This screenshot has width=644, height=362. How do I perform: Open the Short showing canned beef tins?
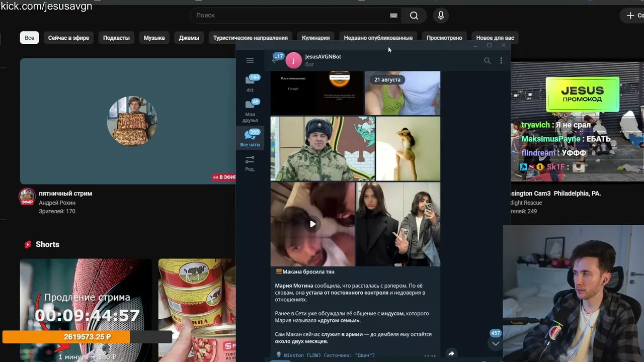[x=197, y=310]
